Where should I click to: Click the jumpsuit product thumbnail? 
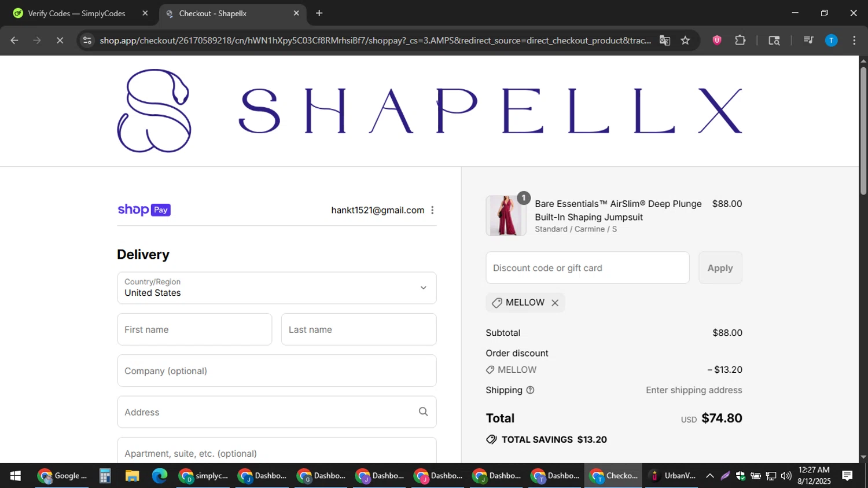[506, 215]
